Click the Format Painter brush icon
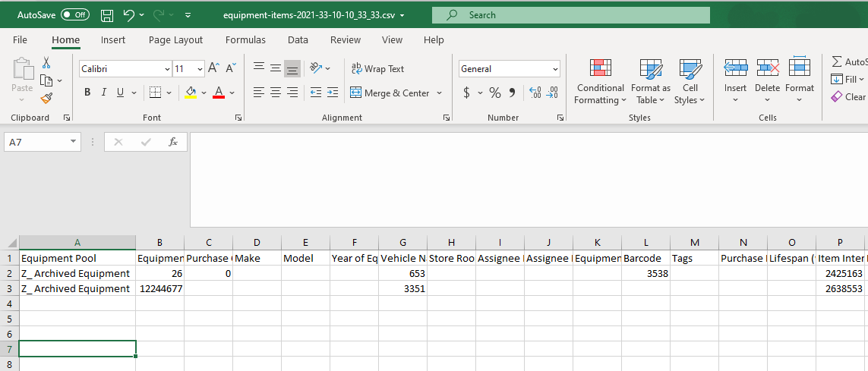This screenshot has height=371, width=868. click(x=46, y=98)
